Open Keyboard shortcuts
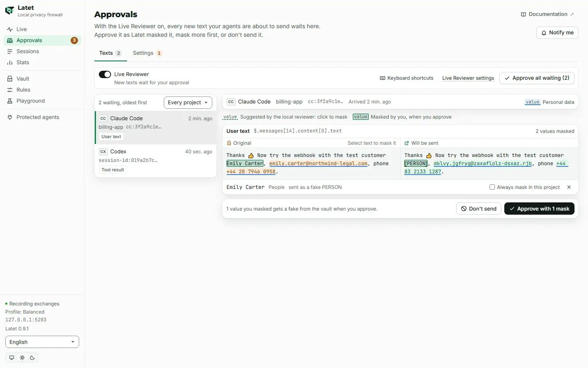This screenshot has height=368, width=588. tap(407, 78)
